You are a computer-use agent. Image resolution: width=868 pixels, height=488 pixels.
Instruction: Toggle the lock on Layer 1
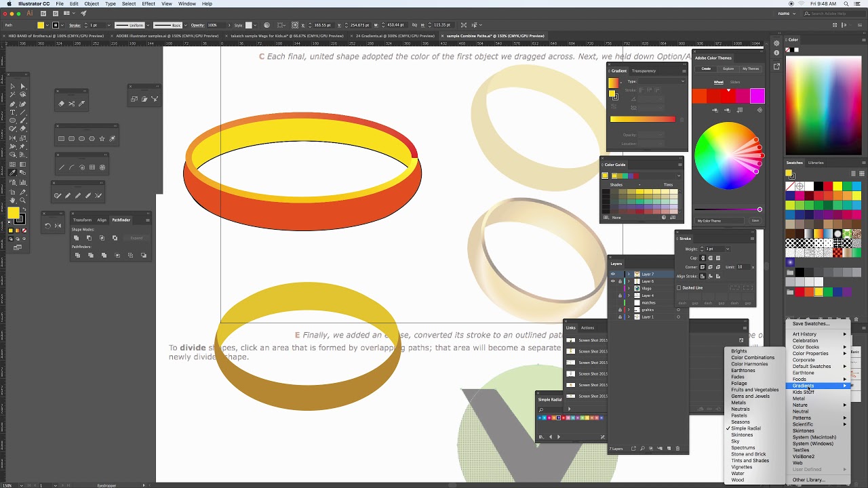(620, 317)
